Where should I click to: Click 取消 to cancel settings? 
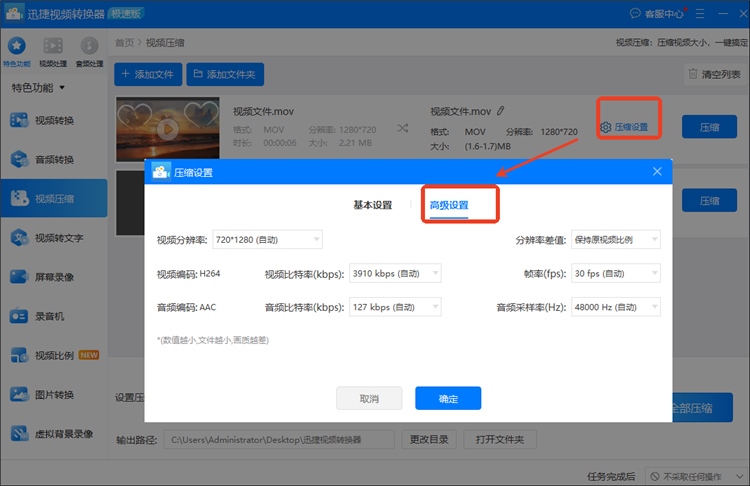[x=369, y=399]
